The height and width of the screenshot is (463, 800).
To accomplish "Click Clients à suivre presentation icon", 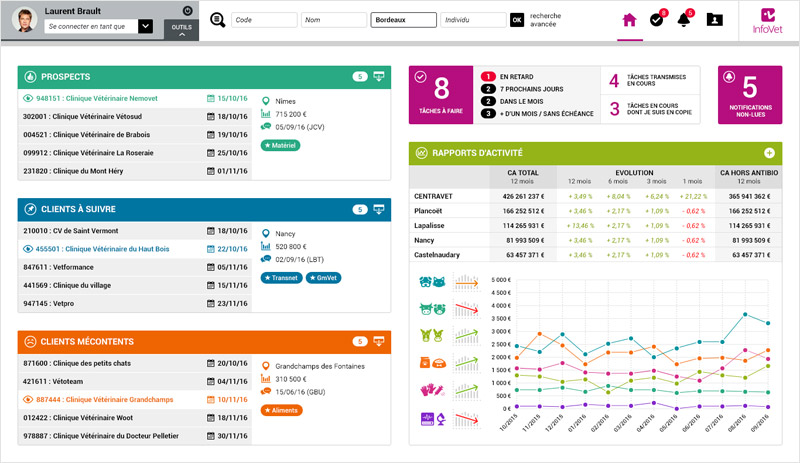I will 379,209.
